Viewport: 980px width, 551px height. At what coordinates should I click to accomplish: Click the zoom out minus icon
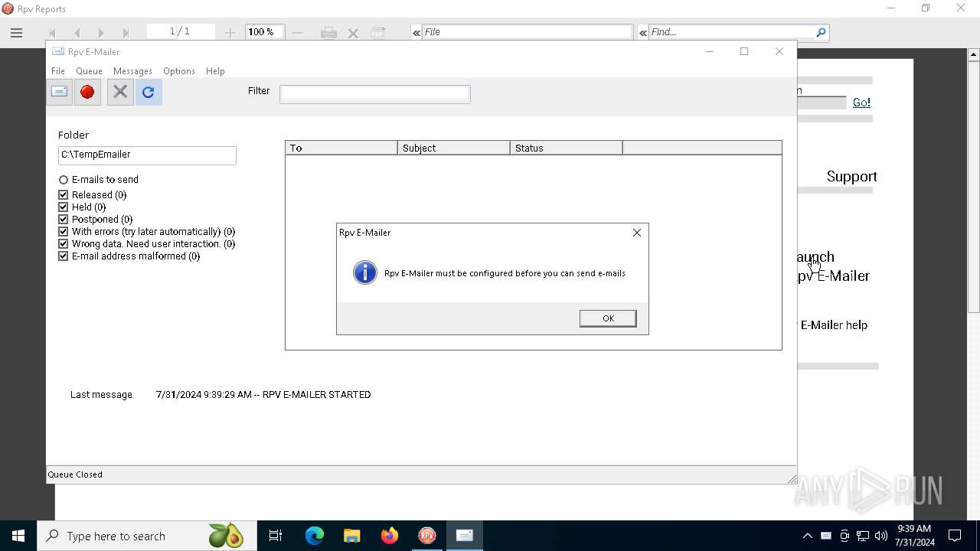[x=298, y=32]
